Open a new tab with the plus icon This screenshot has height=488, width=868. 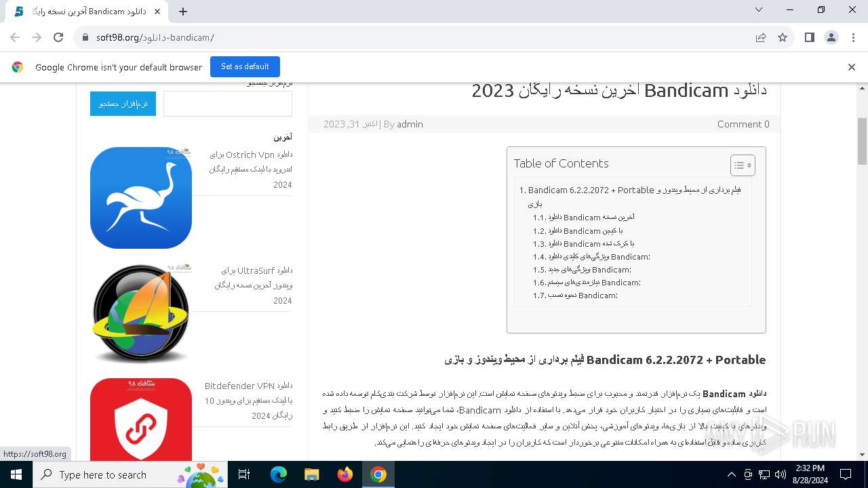point(183,11)
